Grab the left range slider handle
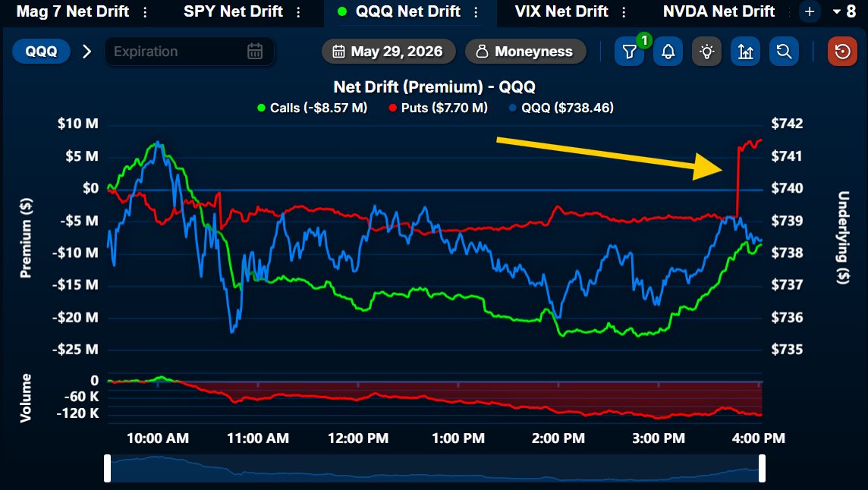This screenshot has height=490, width=868. coord(108,469)
